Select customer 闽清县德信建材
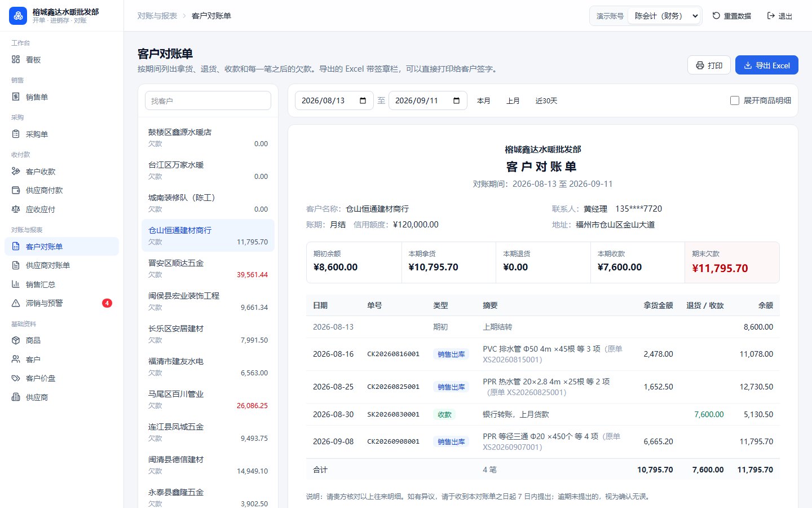 [208, 465]
